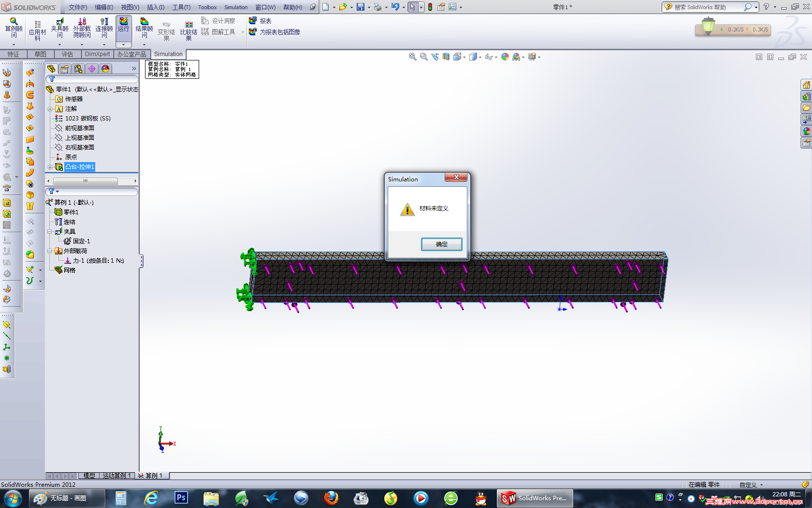Switch to the 办公室产品 tab
The width and height of the screenshot is (812, 508).
point(131,54)
